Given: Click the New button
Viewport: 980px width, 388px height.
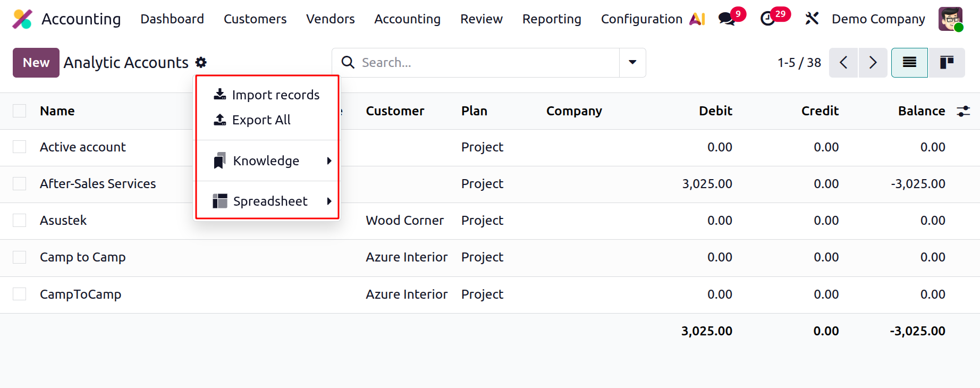Looking at the screenshot, I should 36,63.
